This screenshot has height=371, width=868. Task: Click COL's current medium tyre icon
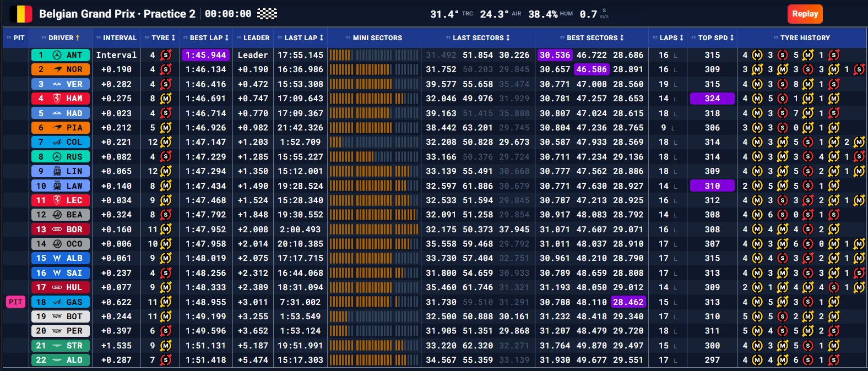coord(166,142)
